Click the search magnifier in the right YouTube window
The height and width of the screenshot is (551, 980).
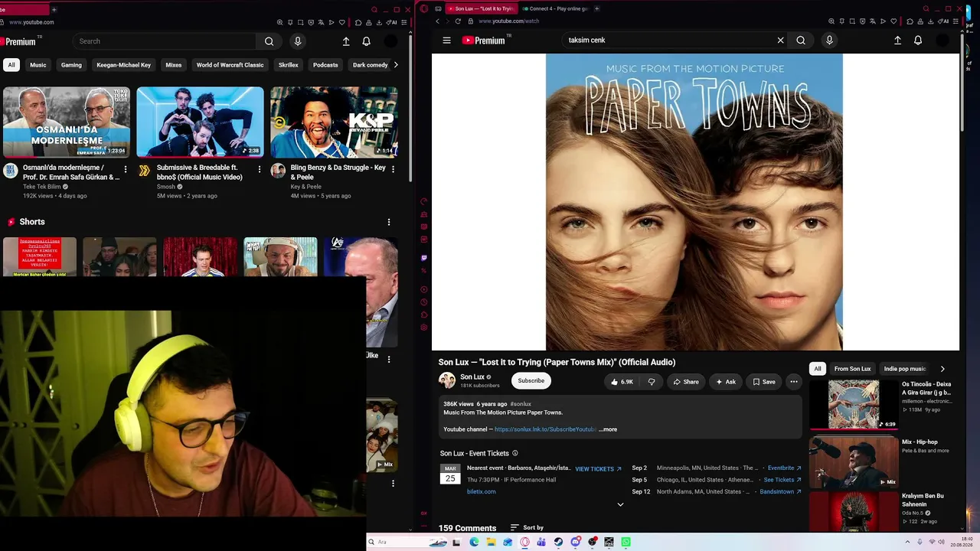point(801,41)
